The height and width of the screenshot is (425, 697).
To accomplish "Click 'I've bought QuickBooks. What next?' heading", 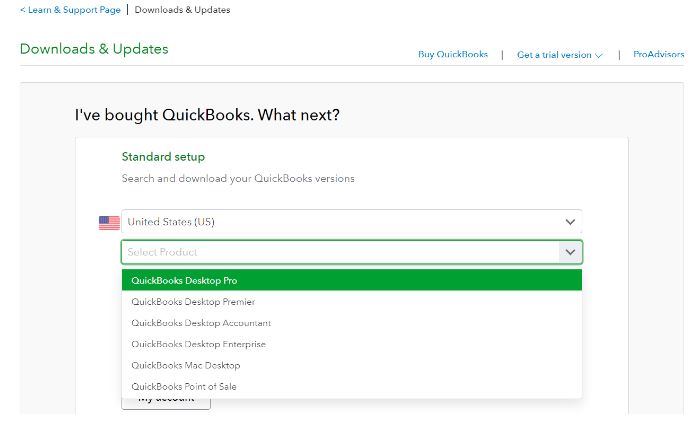I will click(207, 115).
